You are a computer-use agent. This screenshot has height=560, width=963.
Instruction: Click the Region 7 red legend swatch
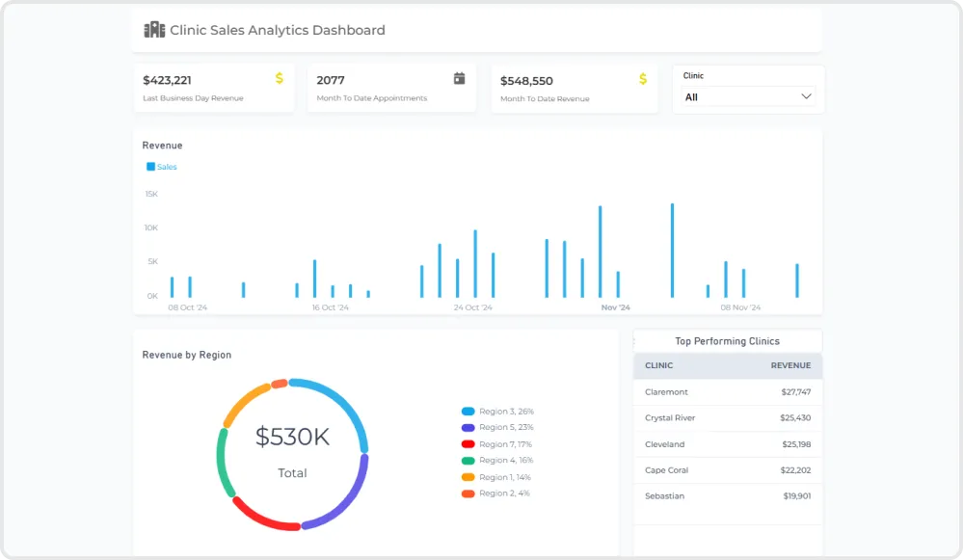pos(468,444)
